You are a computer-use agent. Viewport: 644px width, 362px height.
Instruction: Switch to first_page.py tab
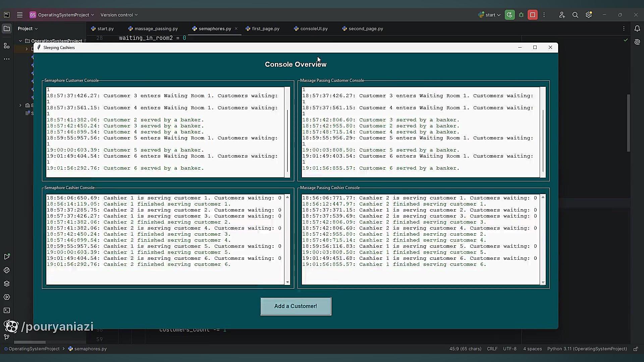point(263,28)
